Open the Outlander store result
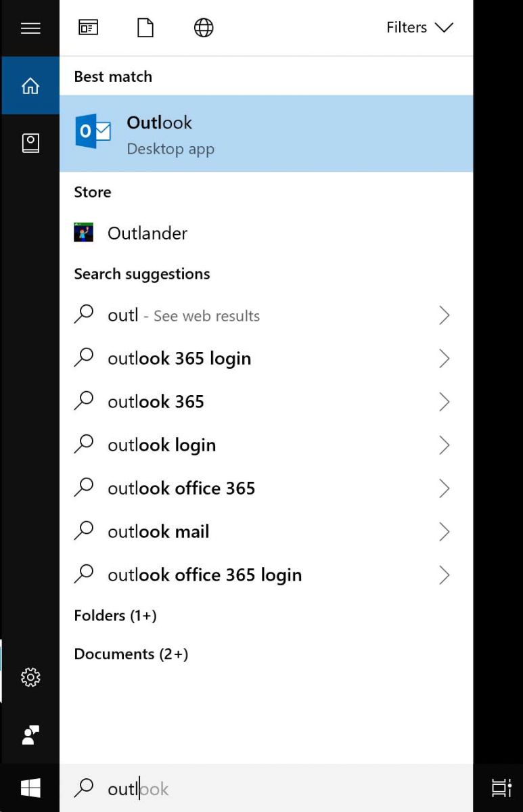Viewport: 523px width, 812px height. click(266, 233)
